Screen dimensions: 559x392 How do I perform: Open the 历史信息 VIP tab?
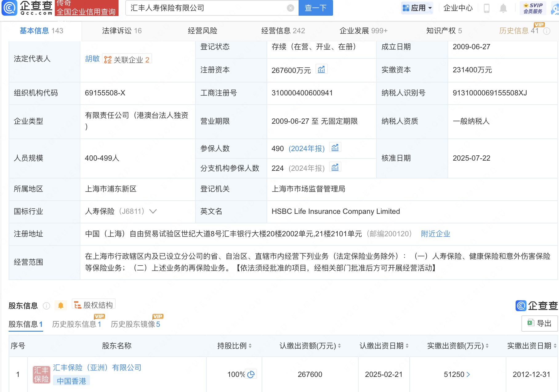click(x=519, y=31)
